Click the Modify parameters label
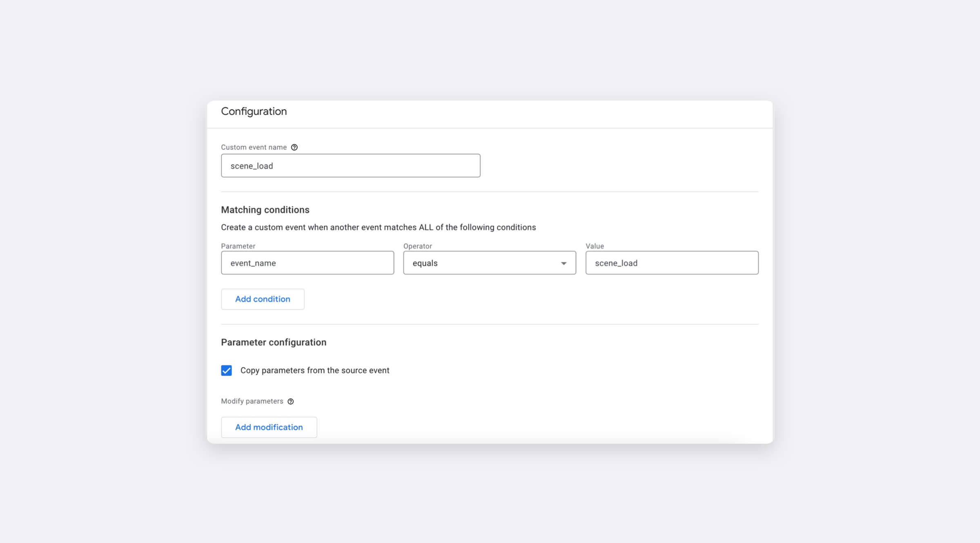Viewport: 980px width, 543px height. (252, 401)
